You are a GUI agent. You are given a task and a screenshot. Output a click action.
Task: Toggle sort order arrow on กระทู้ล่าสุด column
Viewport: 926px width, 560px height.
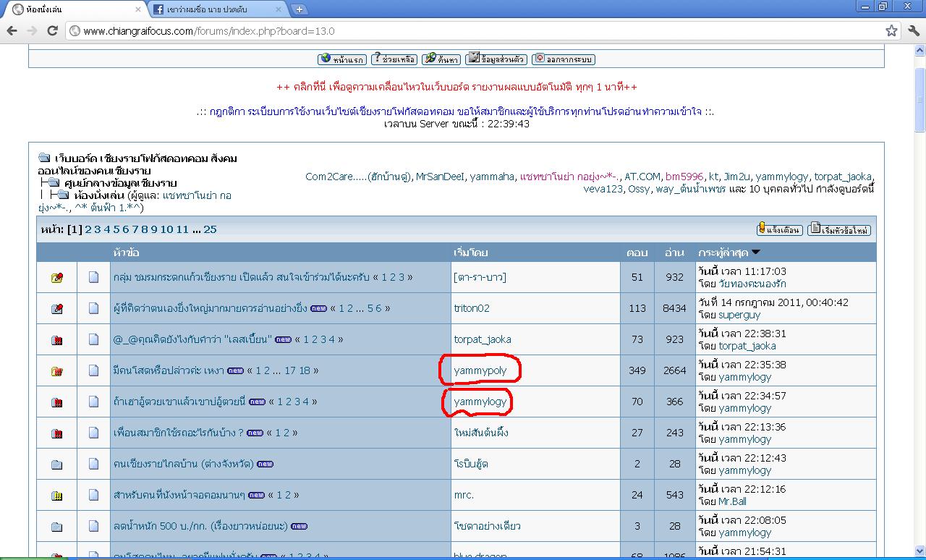(x=756, y=253)
